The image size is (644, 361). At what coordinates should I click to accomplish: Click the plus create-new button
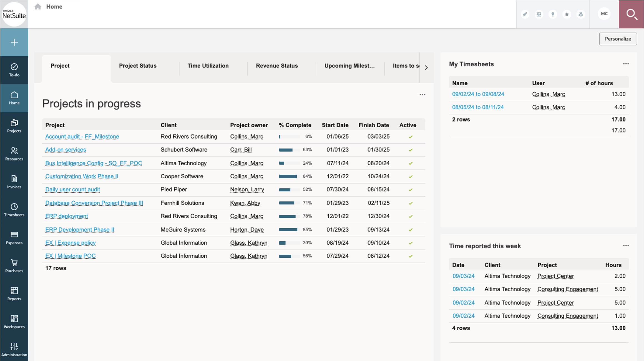point(14,42)
